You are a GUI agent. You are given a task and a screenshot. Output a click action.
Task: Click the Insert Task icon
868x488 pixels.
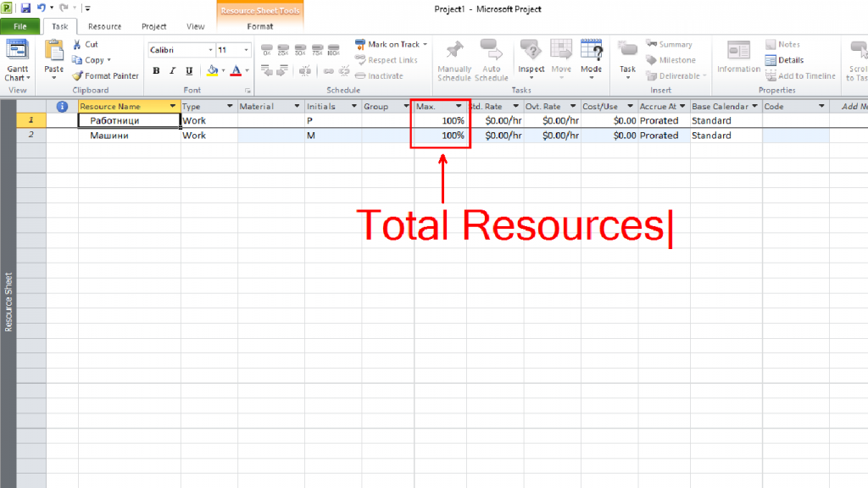point(628,50)
